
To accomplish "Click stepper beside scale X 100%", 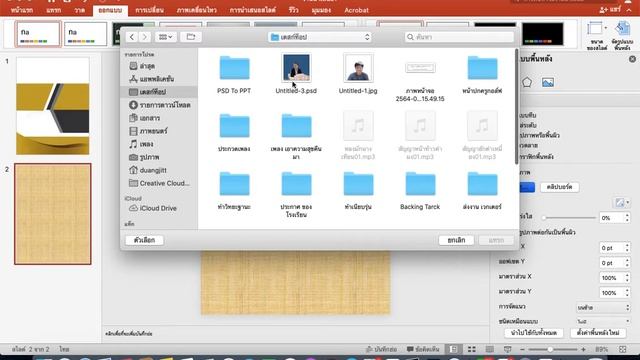I will pos(627,278).
